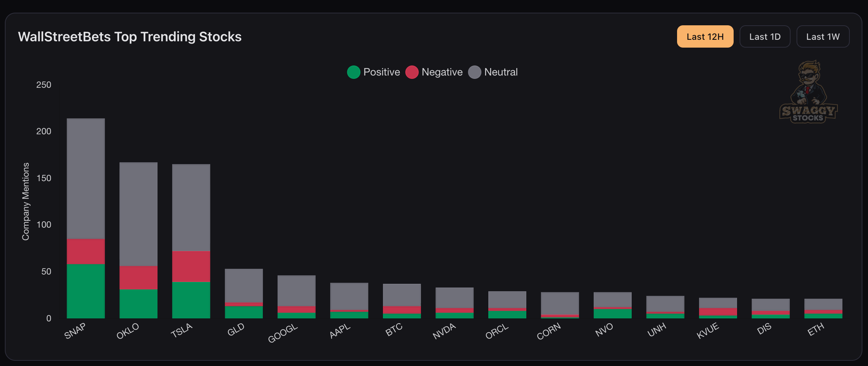Screen dimensions: 868x366
Task: Click the 150 y-axis value
Action: click(x=44, y=178)
